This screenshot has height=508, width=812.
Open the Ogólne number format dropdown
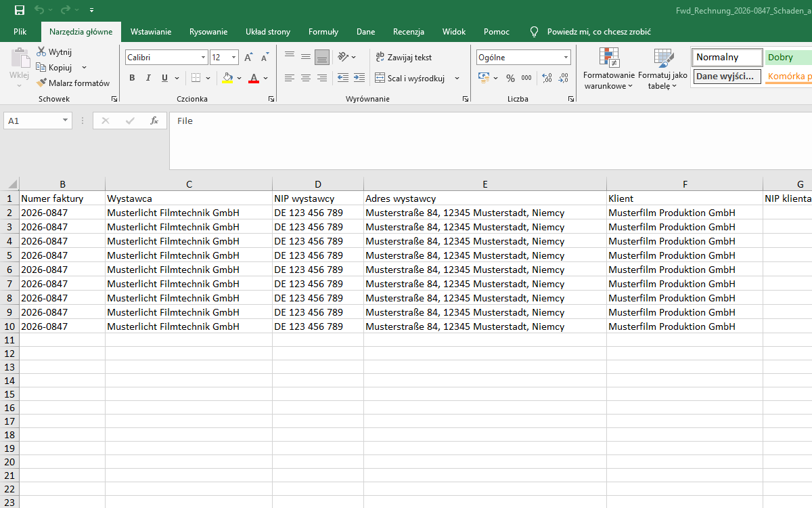click(x=566, y=58)
